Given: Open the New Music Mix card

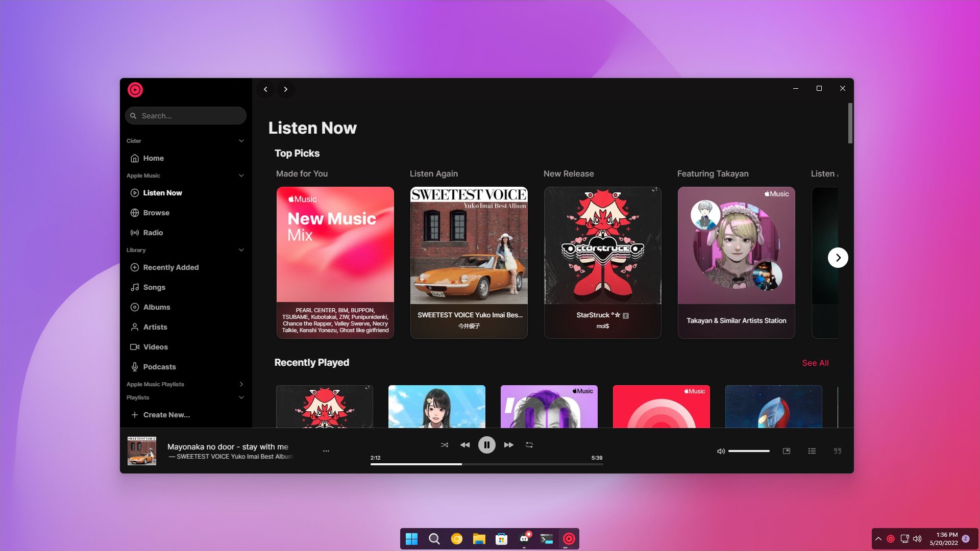Looking at the screenshot, I should pyautogui.click(x=335, y=262).
